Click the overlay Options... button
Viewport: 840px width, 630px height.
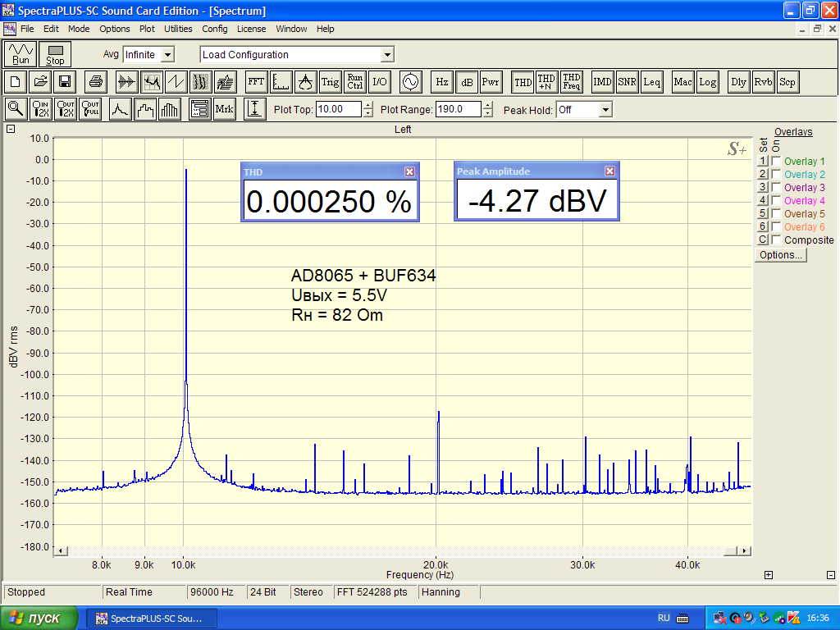click(780, 255)
